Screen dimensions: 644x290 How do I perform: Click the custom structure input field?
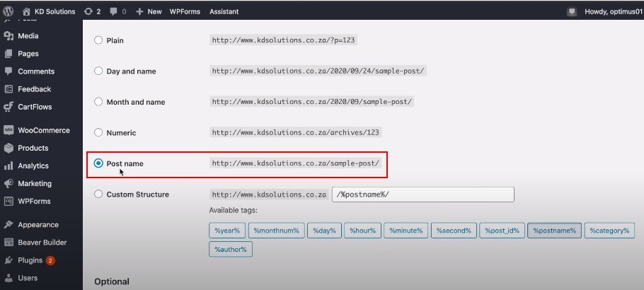[x=423, y=195]
